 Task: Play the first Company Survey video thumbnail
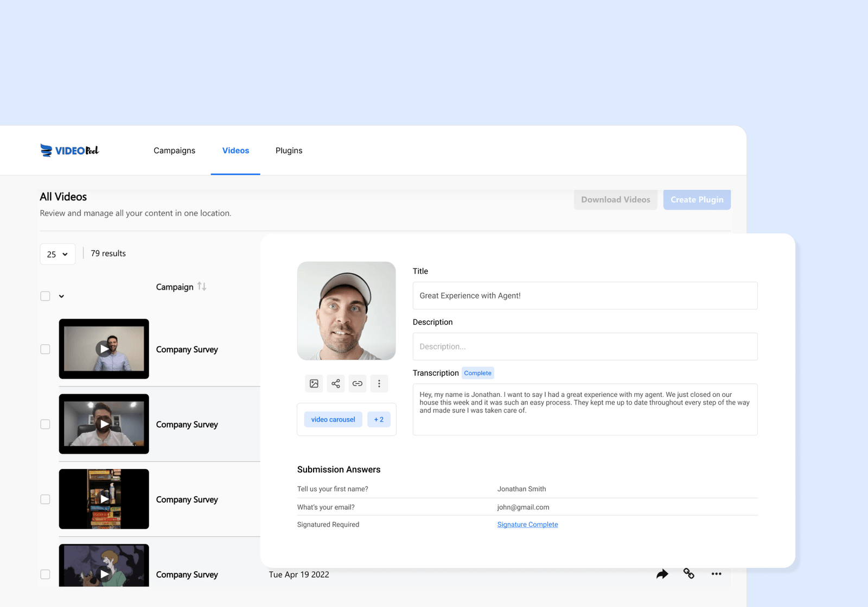coord(104,349)
